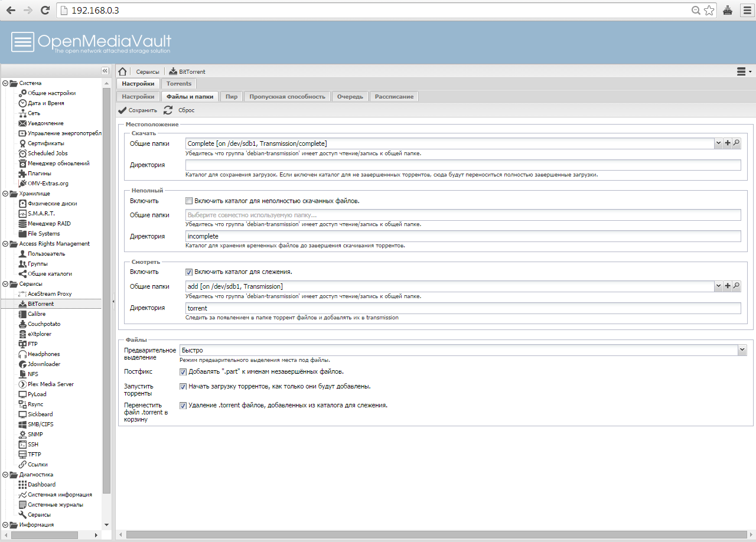Click the Home icon in breadcrumb bar
Image resolution: width=756 pixels, height=542 pixels.
click(123, 71)
